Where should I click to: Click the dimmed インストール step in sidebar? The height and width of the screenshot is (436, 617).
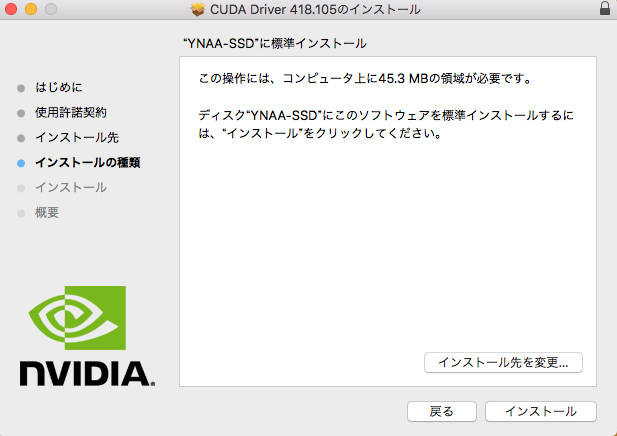[x=71, y=187]
